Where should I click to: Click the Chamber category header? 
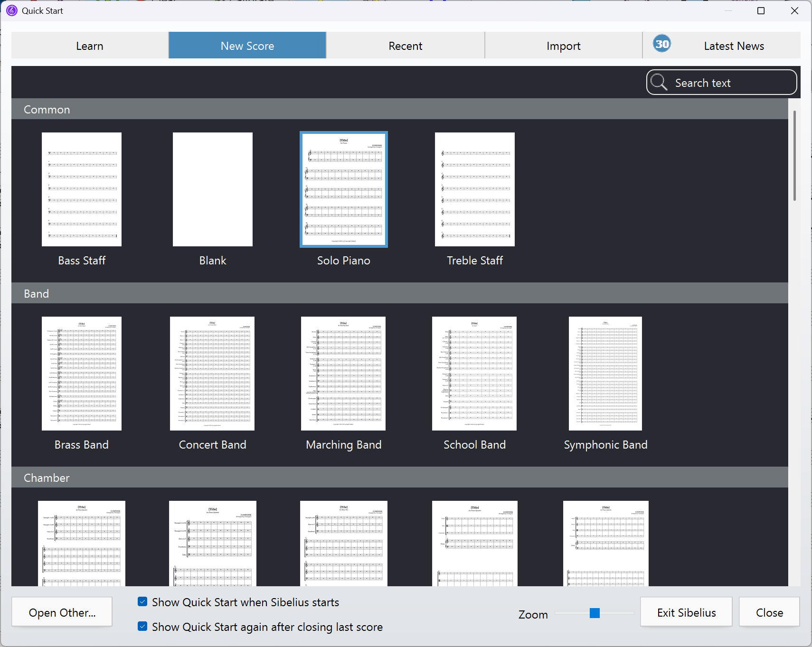(400, 478)
